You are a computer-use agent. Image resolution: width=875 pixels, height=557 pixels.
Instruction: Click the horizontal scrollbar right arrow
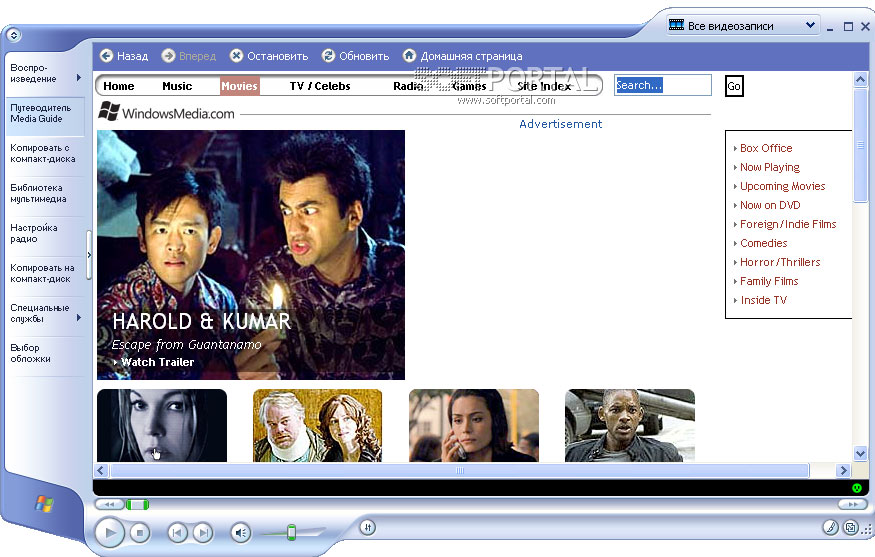tap(843, 470)
